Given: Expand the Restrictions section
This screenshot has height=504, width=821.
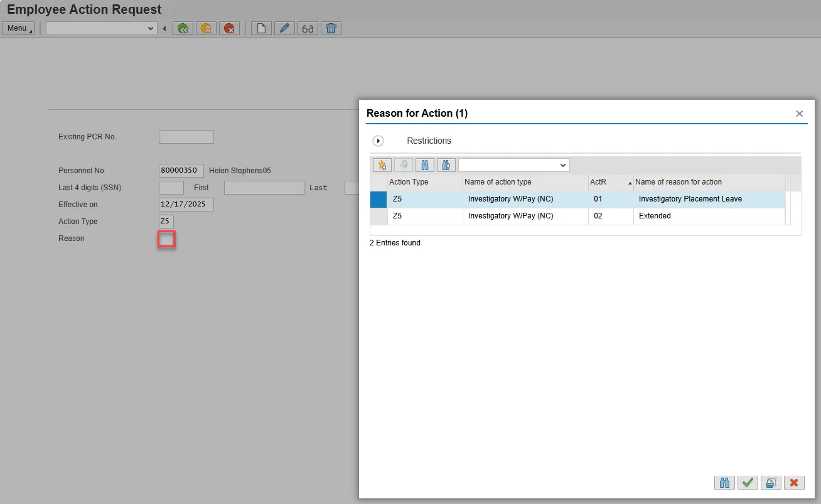Looking at the screenshot, I should (x=378, y=141).
